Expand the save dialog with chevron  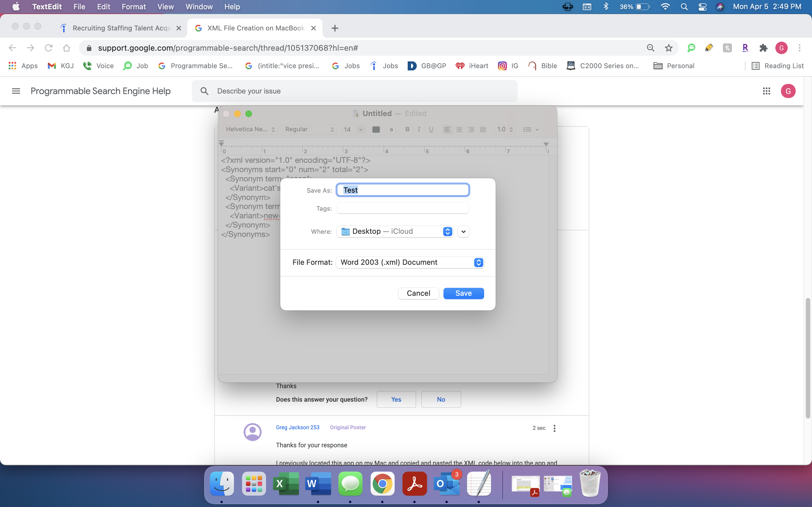point(464,231)
